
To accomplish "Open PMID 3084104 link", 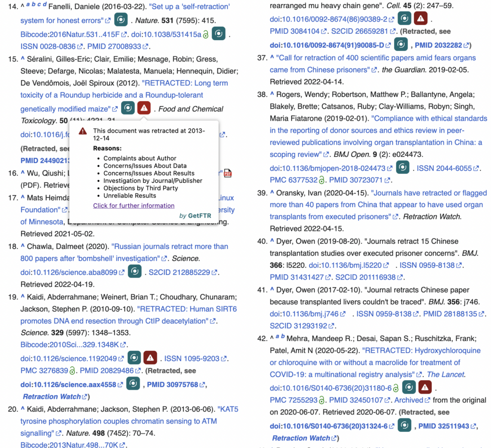I will tap(298, 31).
